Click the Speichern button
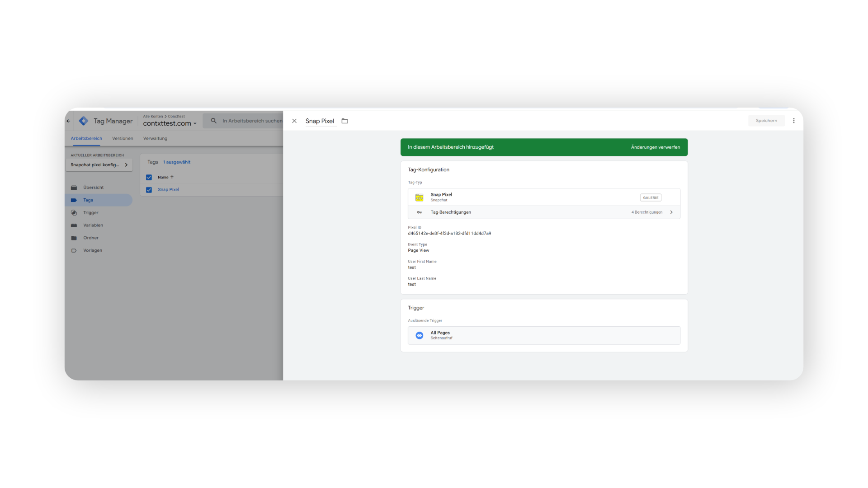 (x=766, y=121)
